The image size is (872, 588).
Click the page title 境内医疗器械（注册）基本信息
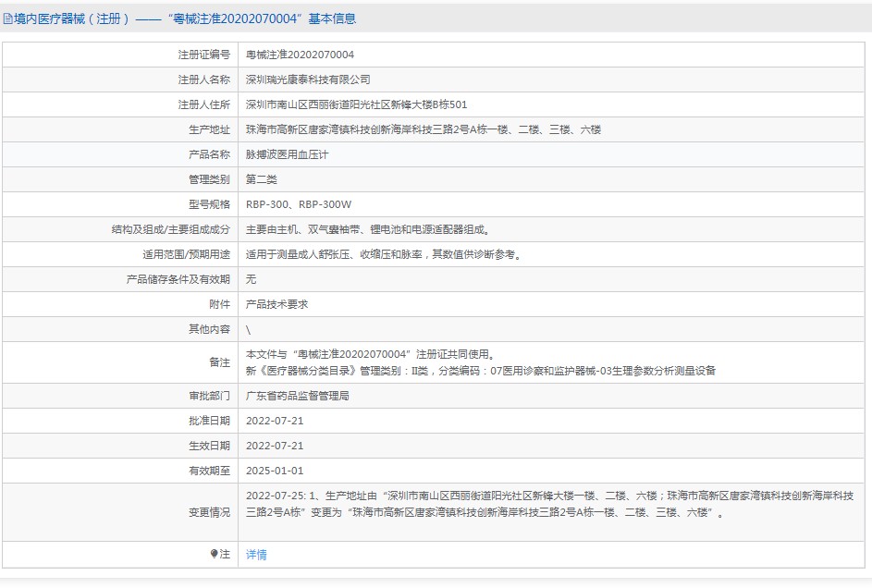(184, 18)
